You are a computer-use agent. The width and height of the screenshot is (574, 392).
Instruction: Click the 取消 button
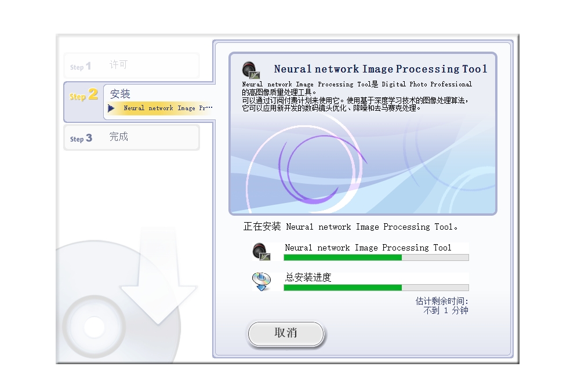coord(285,333)
